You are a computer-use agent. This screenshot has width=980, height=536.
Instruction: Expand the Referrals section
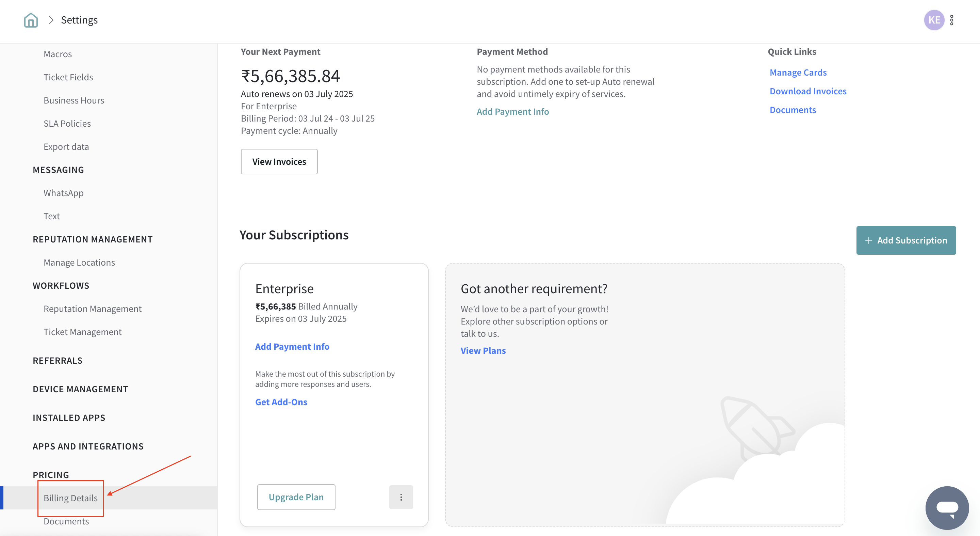tap(58, 360)
